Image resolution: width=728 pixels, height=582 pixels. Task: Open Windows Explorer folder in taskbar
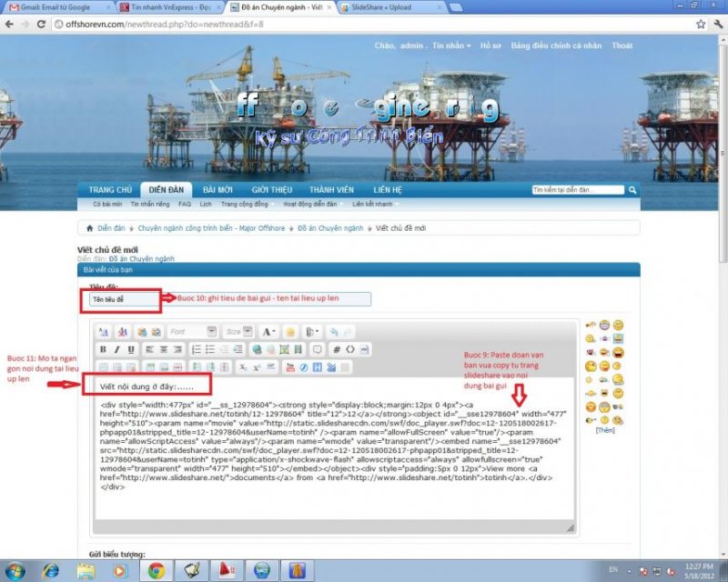[86, 571]
